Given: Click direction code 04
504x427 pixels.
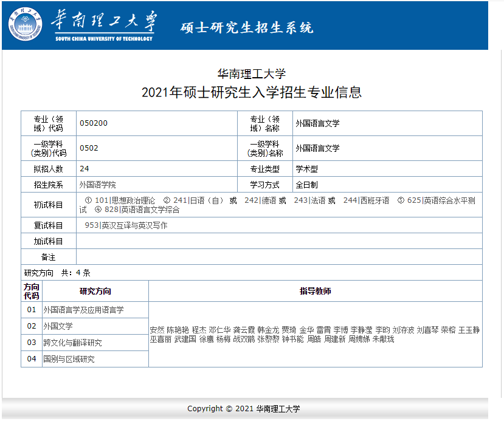Looking at the screenshot, I should coord(32,359).
